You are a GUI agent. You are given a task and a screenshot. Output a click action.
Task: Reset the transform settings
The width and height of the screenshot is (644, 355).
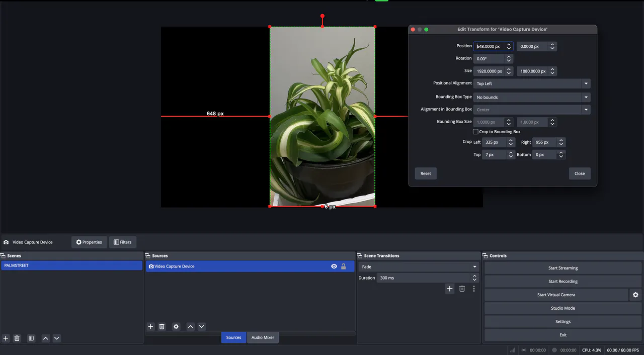coord(426,173)
